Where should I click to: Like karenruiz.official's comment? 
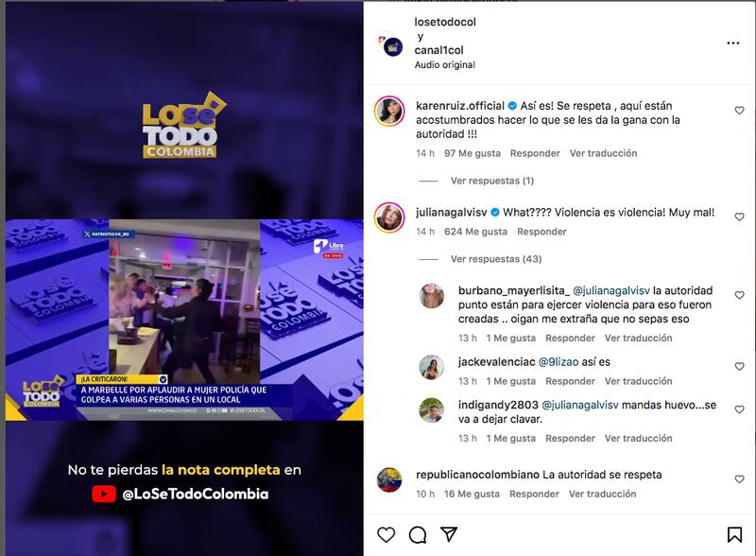739,111
